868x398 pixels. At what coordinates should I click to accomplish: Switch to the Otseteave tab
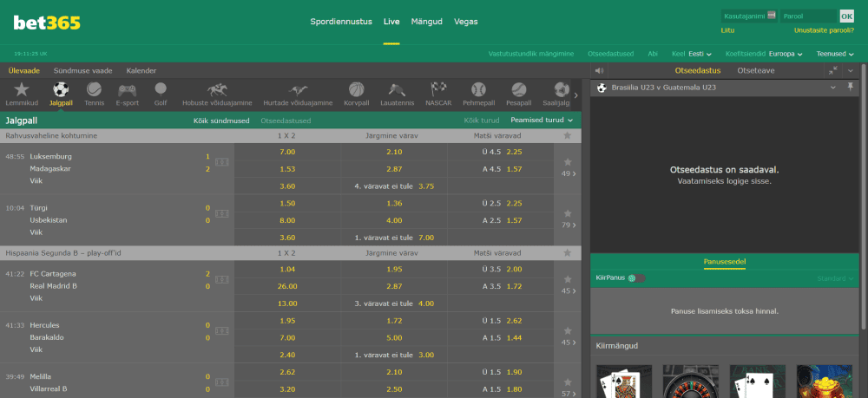(756, 71)
